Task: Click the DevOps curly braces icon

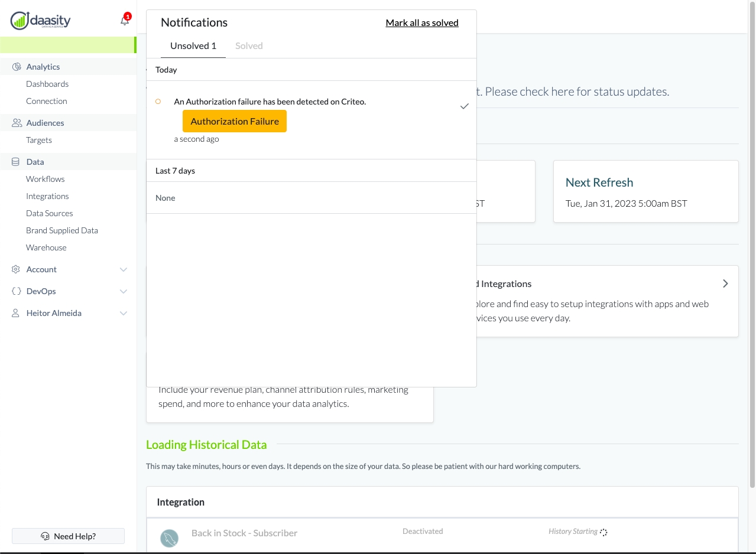Action: point(16,291)
